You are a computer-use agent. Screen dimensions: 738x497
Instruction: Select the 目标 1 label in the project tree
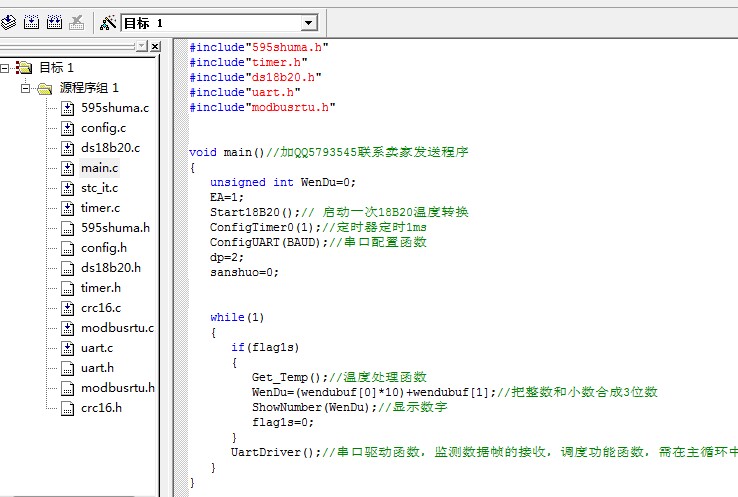coord(56,68)
